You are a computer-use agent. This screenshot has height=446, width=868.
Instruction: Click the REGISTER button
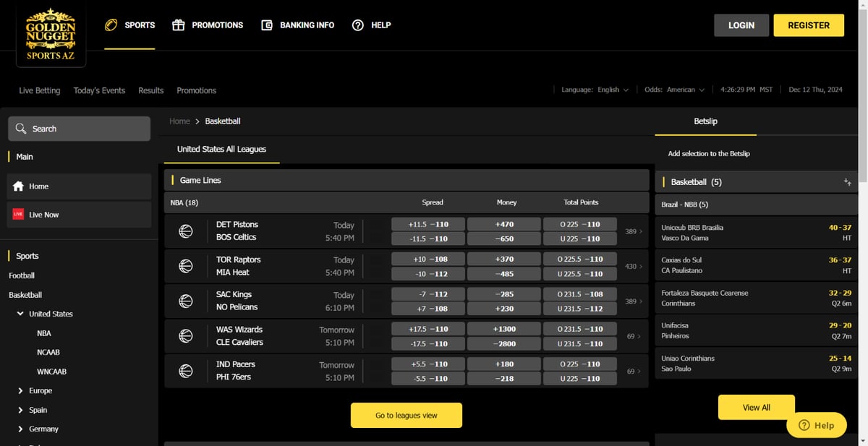click(x=809, y=25)
